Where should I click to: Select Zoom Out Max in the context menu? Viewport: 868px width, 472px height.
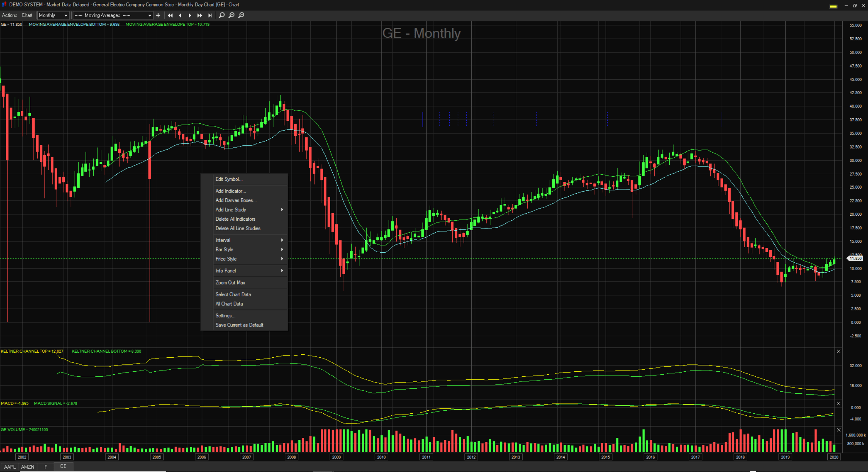[x=230, y=282]
